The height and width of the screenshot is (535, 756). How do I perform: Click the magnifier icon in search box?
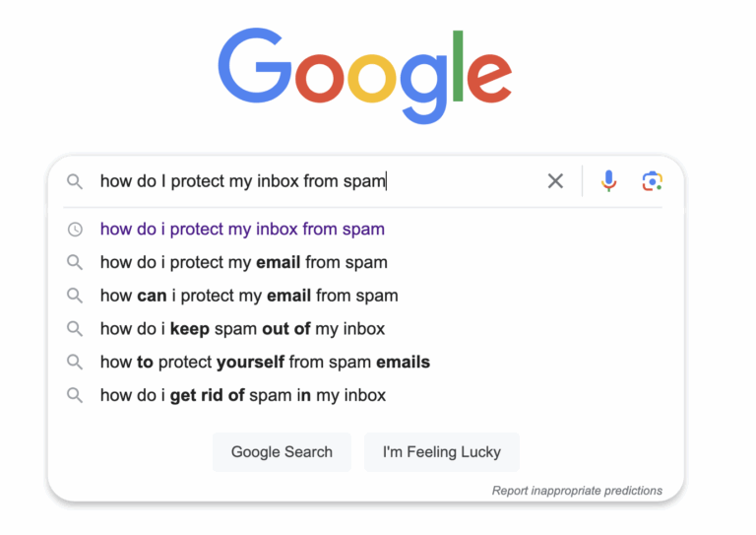coord(75,181)
